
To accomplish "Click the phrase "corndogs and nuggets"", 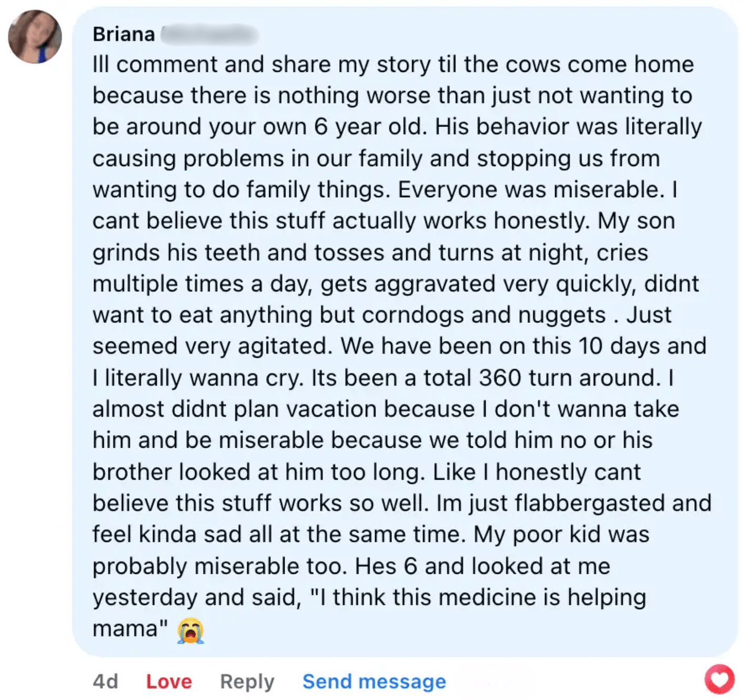I will tap(483, 315).
